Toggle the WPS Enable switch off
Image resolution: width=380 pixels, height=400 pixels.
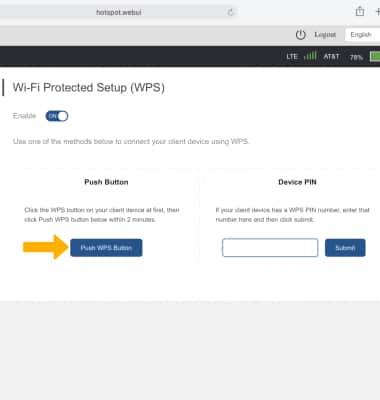pos(57,116)
